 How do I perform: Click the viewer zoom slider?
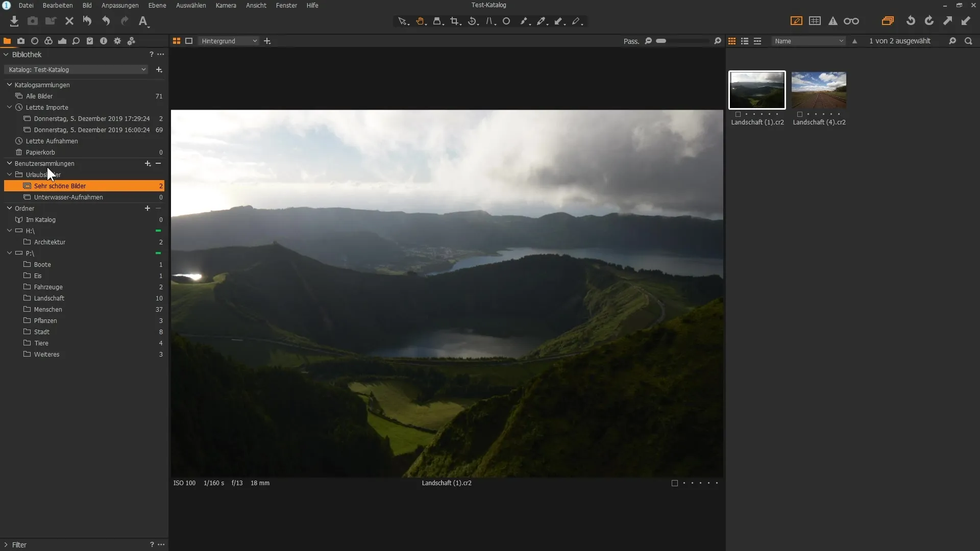point(683,41)
